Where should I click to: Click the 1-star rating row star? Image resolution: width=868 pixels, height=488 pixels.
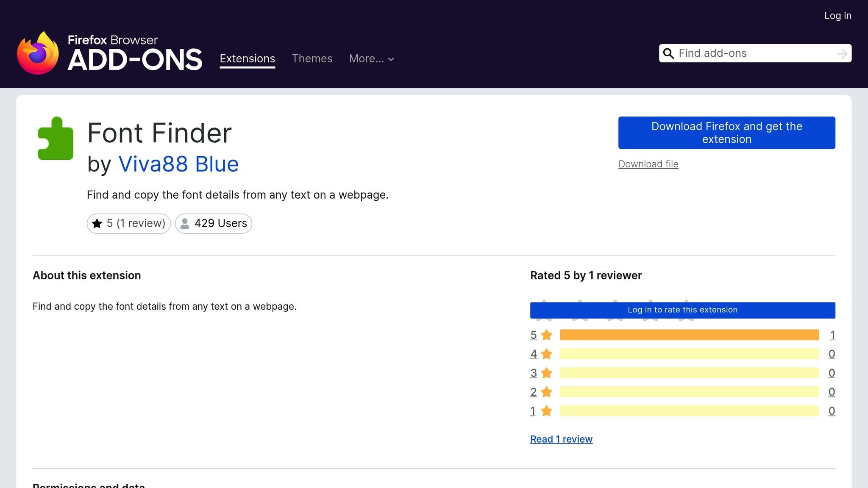[x=547, y=411]
